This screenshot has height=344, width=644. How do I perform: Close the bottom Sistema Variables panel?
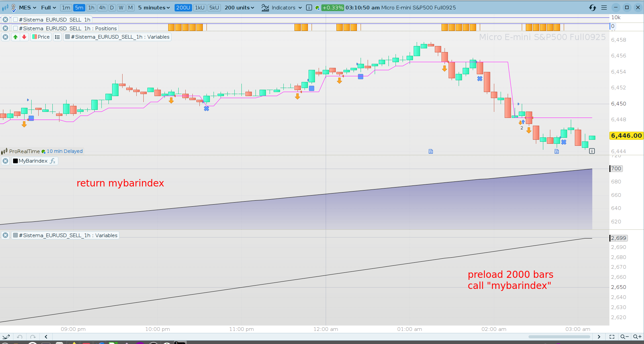[5, 235]
